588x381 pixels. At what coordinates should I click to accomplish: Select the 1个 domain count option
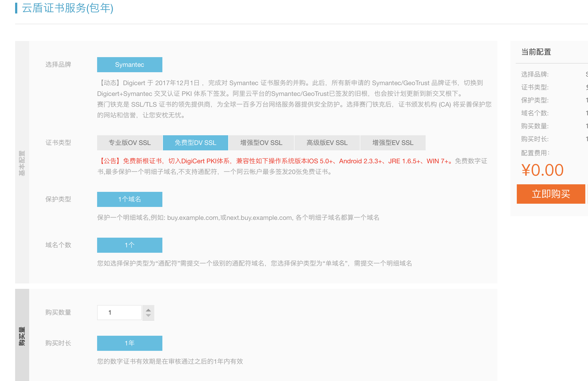click(x=129, y=245)
